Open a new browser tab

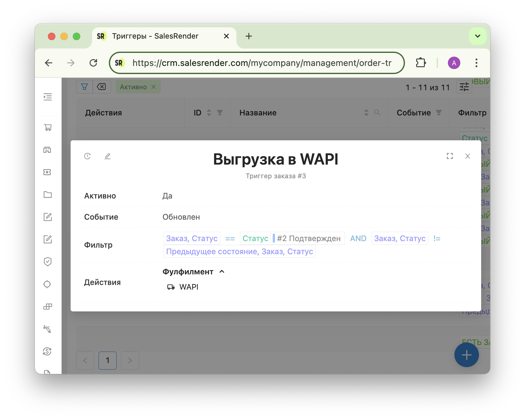(x=249, y=36)
